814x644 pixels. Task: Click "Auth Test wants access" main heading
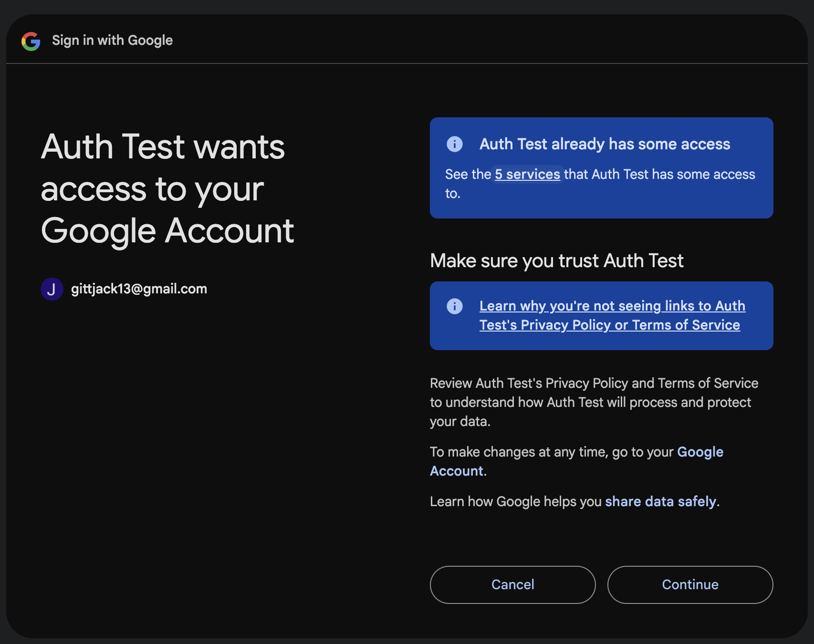tap(167, 188)
